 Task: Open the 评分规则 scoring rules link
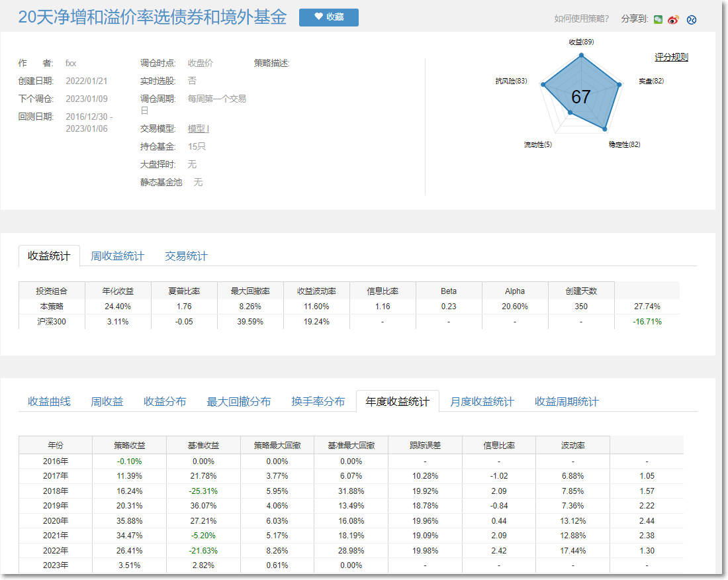coord(671,57)
